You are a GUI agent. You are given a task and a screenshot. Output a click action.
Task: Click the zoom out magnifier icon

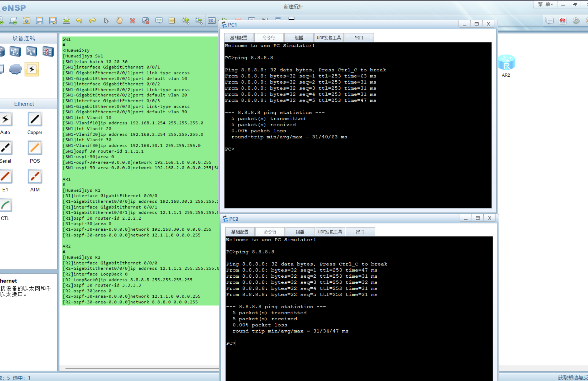tap(199, 21)
